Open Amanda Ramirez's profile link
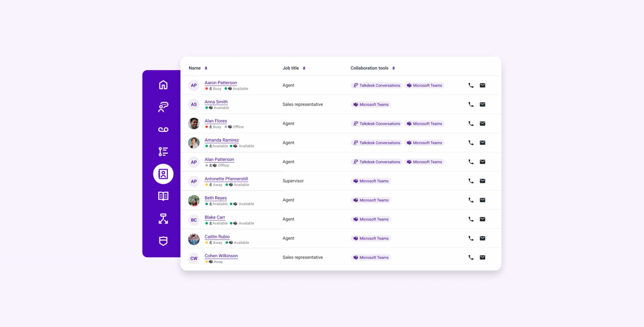644x327 pixels. point(221,140)
